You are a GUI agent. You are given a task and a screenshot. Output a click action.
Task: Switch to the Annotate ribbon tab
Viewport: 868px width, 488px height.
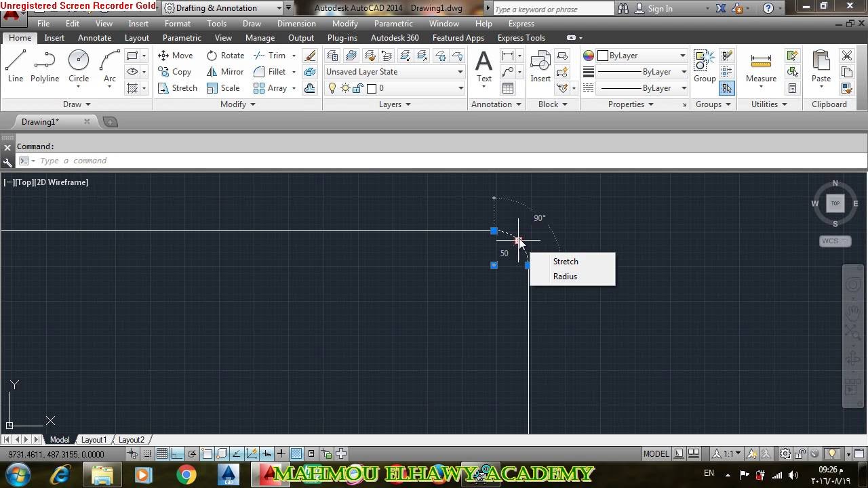[x=94, y=38]
